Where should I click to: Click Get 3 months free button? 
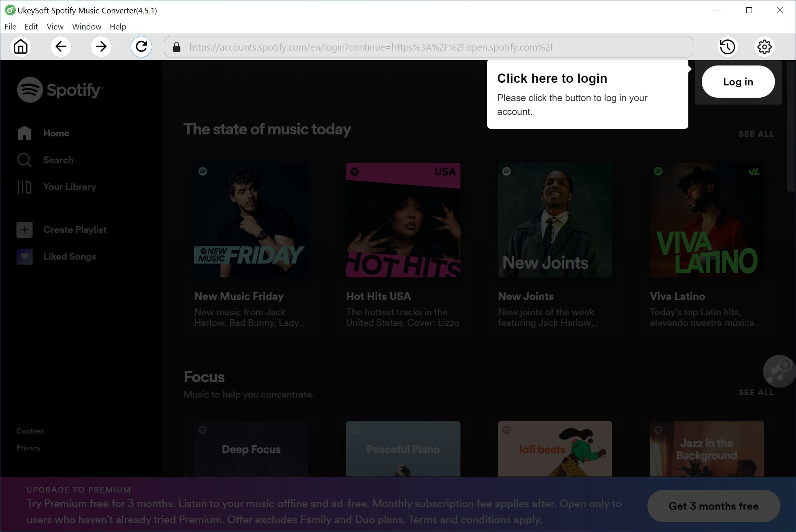click(x=713, y=506)
